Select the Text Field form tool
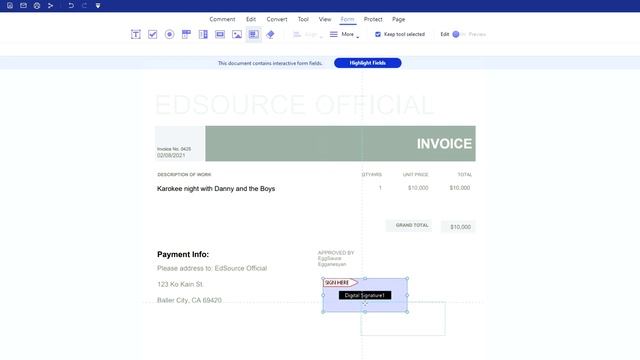The width and height of the screenshot is (640, 360). click(136, 34)
